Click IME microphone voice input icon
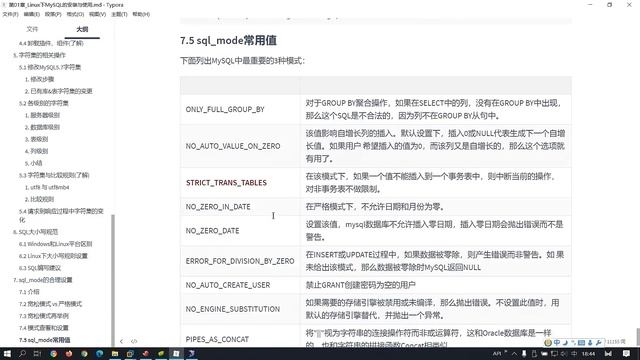Image resolution: width=640 pixels, height=360 pixels. [x=590, y=342]
